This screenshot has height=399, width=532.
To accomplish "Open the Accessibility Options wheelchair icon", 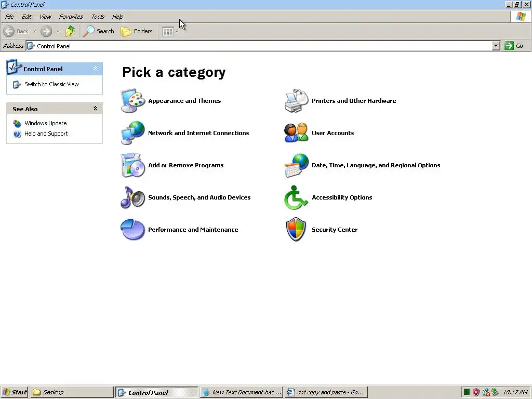I will [296, 197].
